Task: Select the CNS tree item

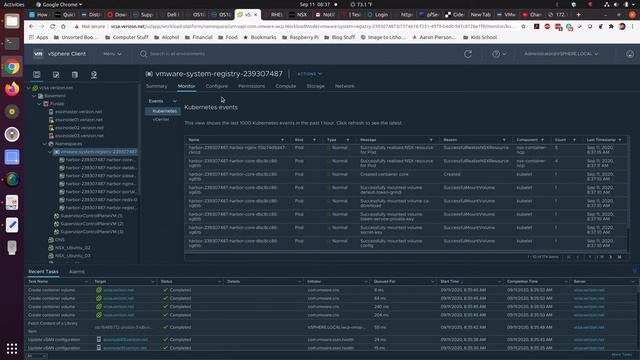Action: (60, 240)
